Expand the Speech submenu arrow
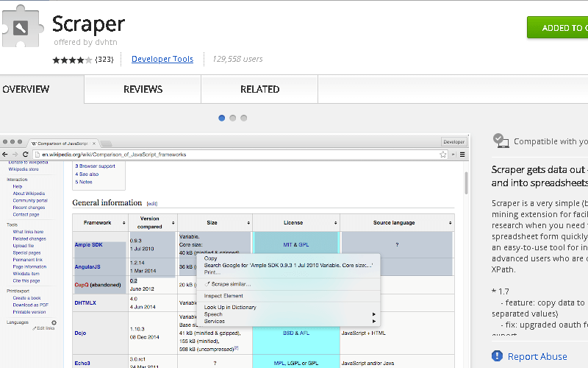This screenshot has width=588, height=368. click(x=373, y=314)
